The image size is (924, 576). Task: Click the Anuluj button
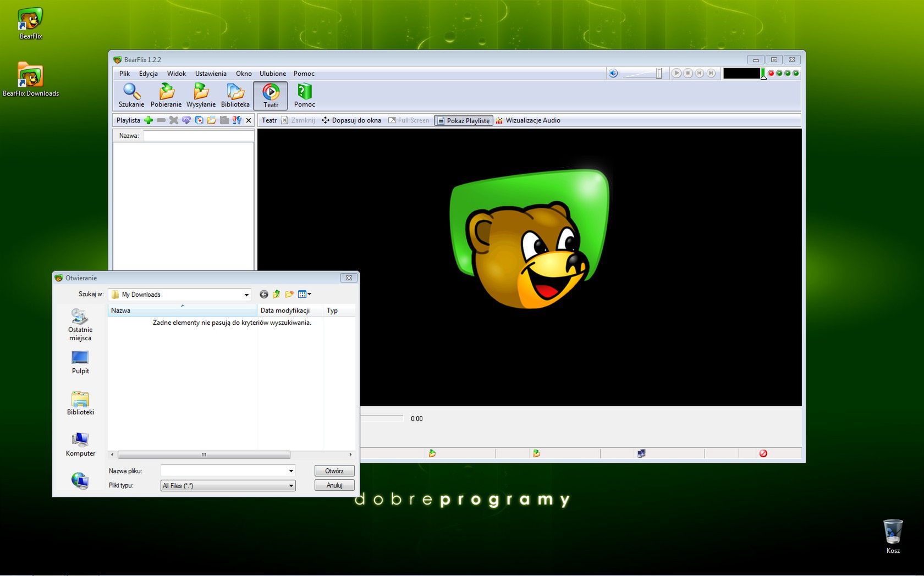(334, 485)
